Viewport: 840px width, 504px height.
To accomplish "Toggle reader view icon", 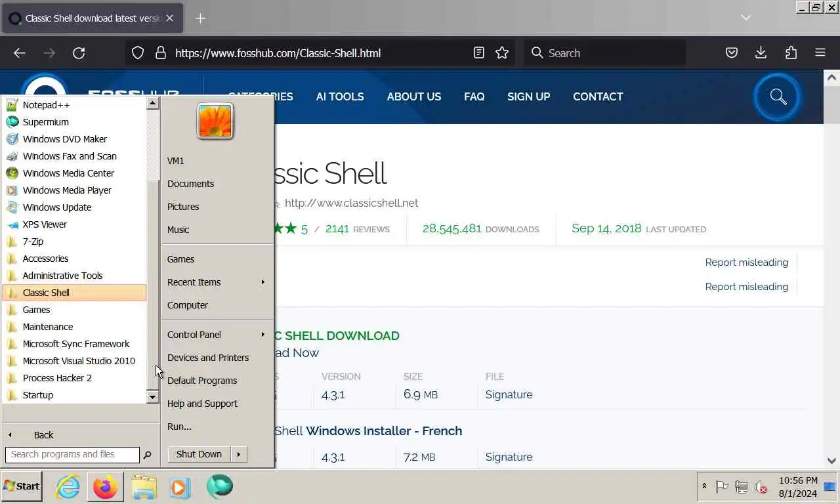I will pyautogui.click(x=479, y=53).
